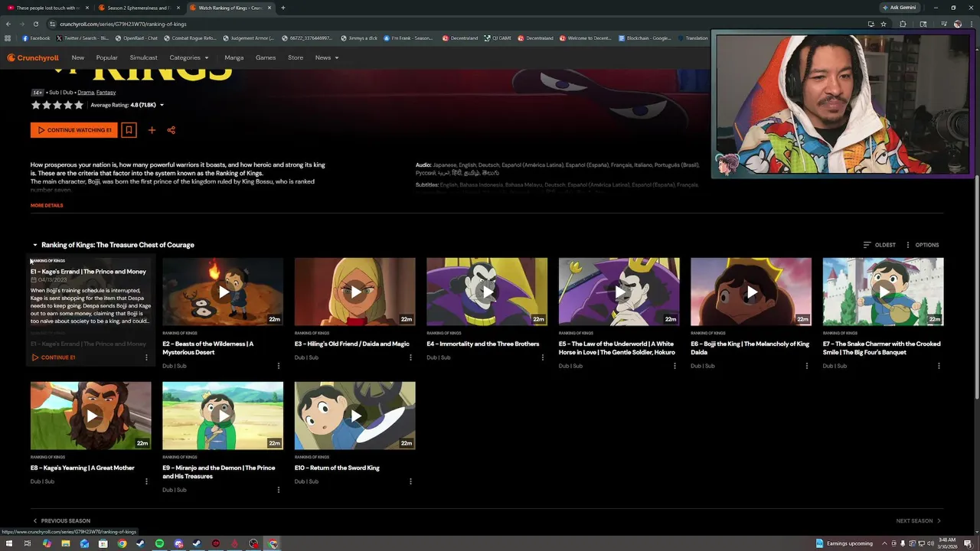Click Continue Watching E1 orange button
980x551 pixels.
(74, 130)
